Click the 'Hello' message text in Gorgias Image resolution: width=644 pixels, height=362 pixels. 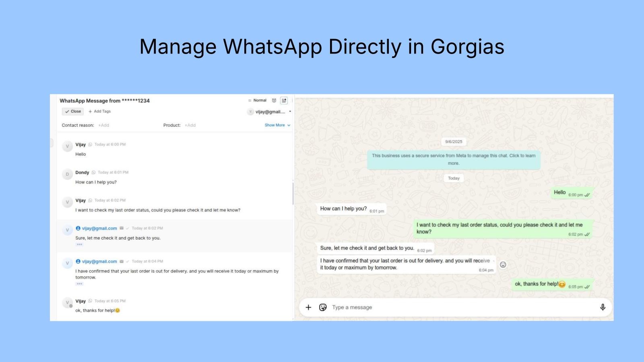pos(80,154)
